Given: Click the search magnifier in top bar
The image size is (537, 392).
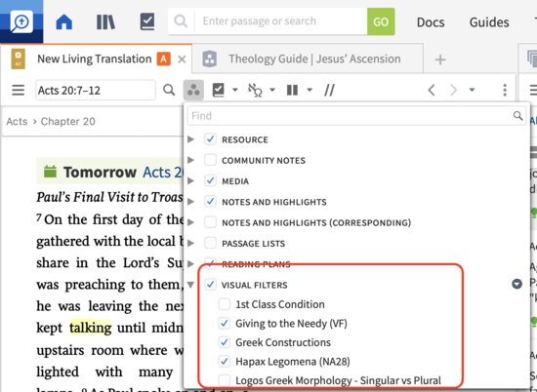Looking at the screenshot, I should (181, 21).
